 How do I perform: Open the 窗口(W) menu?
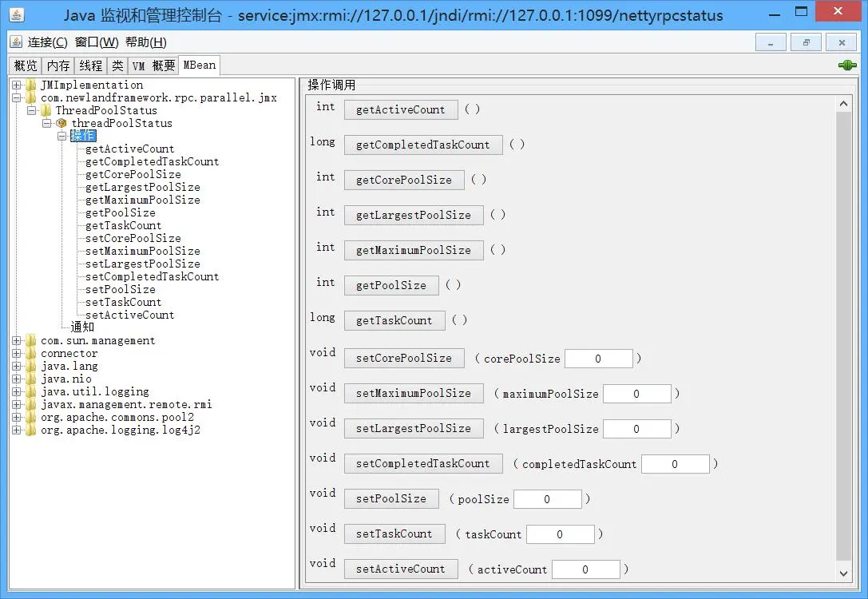click(x=97, y=42)
